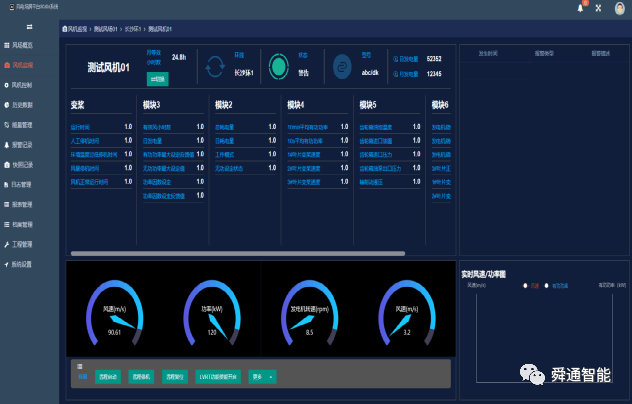Click the horizontal scrollbar under the modules
The image size is (632, 404).
[x=238, y=254]
